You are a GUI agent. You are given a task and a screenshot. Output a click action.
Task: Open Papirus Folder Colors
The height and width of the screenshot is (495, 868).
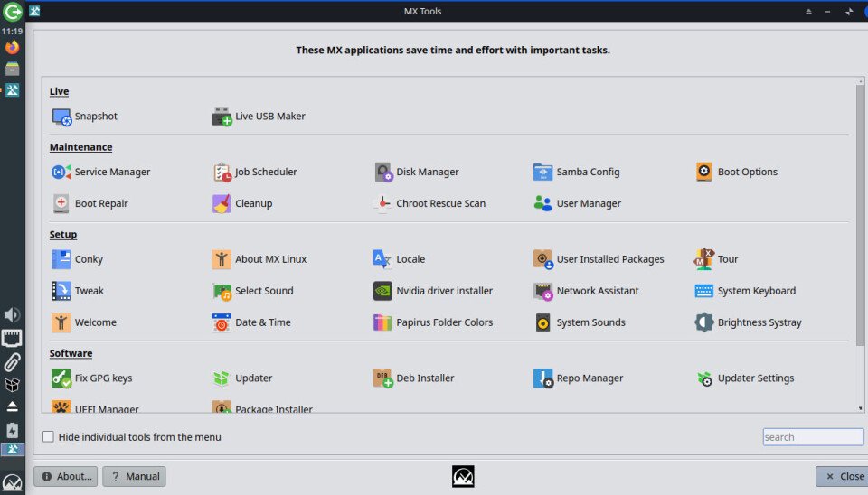433,322
